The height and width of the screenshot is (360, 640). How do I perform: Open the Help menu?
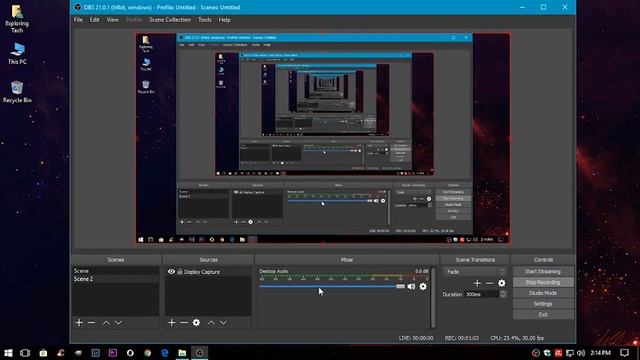(x=224, y=20)
